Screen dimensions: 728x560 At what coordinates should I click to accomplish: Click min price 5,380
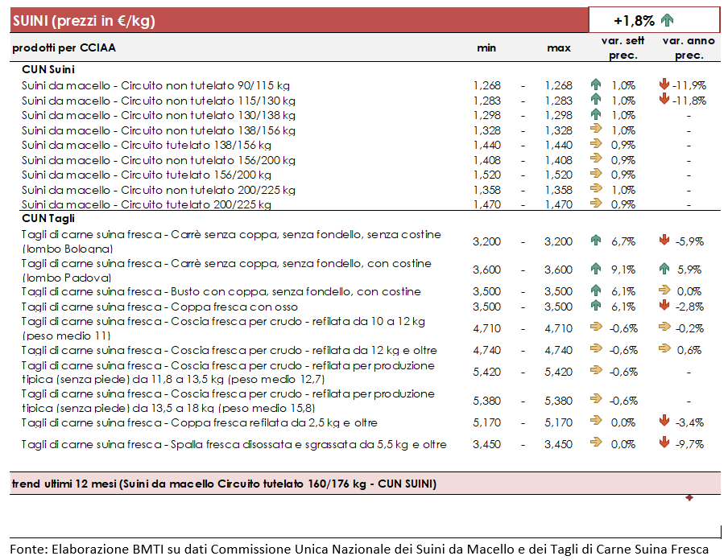tap(487, 401)
